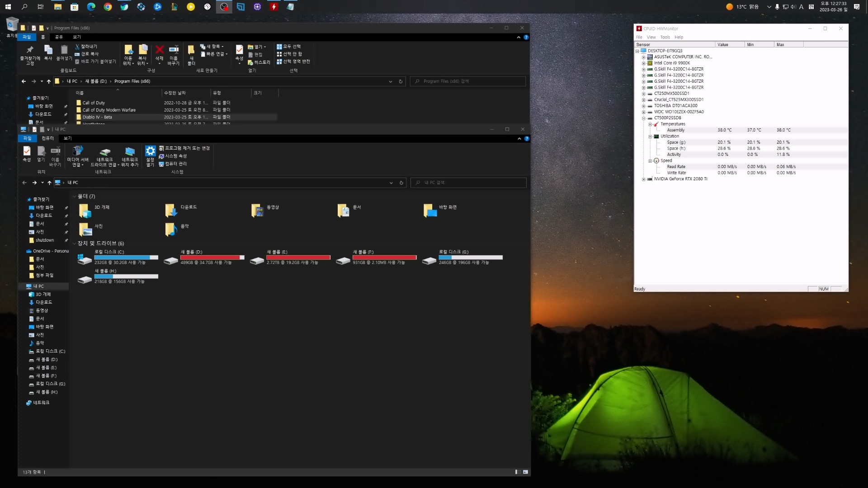
Task: Click the search box in My PC window
Action: (468, 183)
